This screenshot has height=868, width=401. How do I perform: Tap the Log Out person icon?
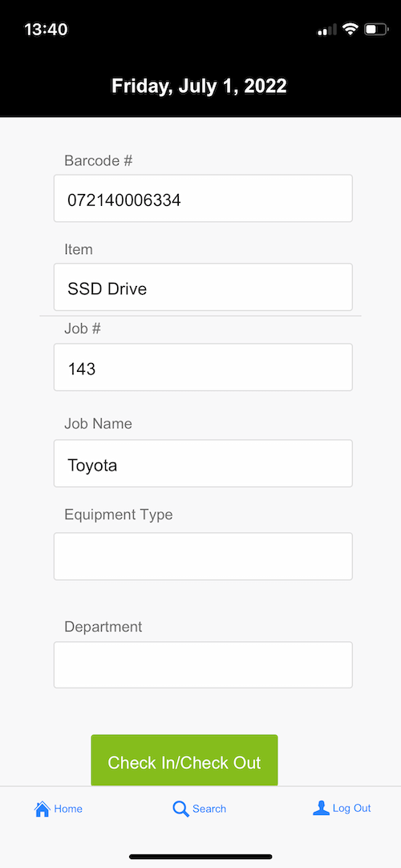322,808
